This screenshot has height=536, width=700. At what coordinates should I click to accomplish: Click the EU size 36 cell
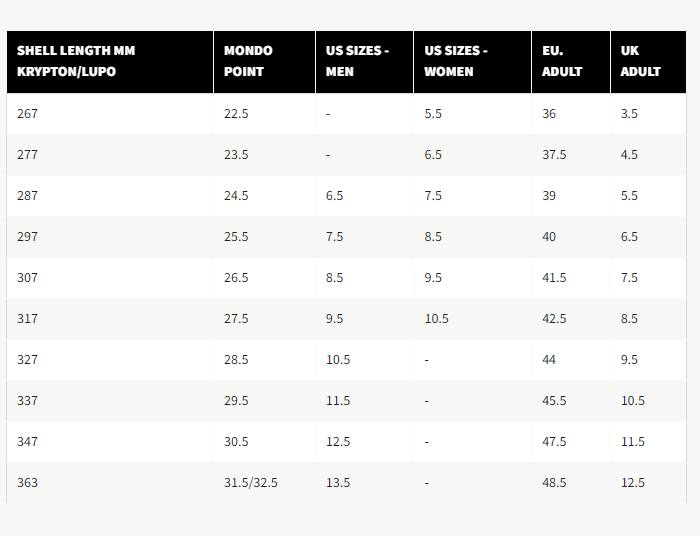pos(549,114)
